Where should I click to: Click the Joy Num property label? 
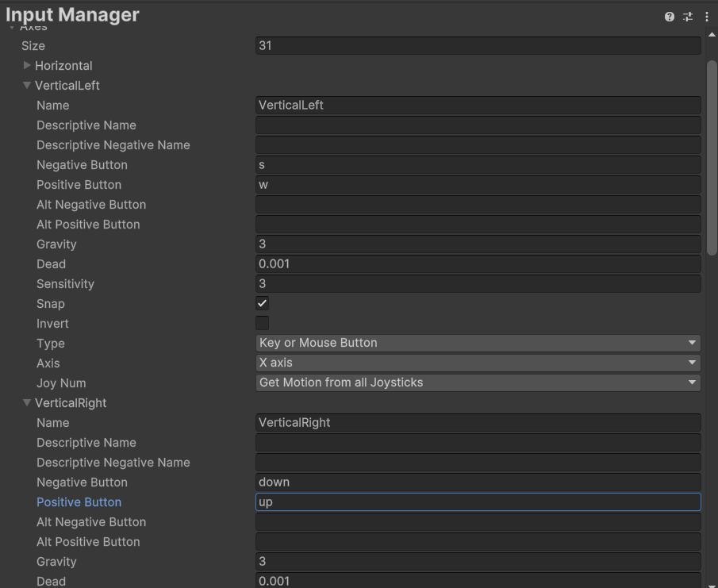point(61,382)
